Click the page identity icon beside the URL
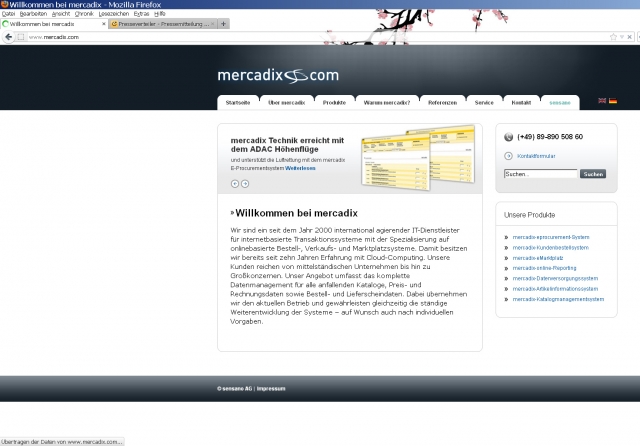 pos(21,37)
